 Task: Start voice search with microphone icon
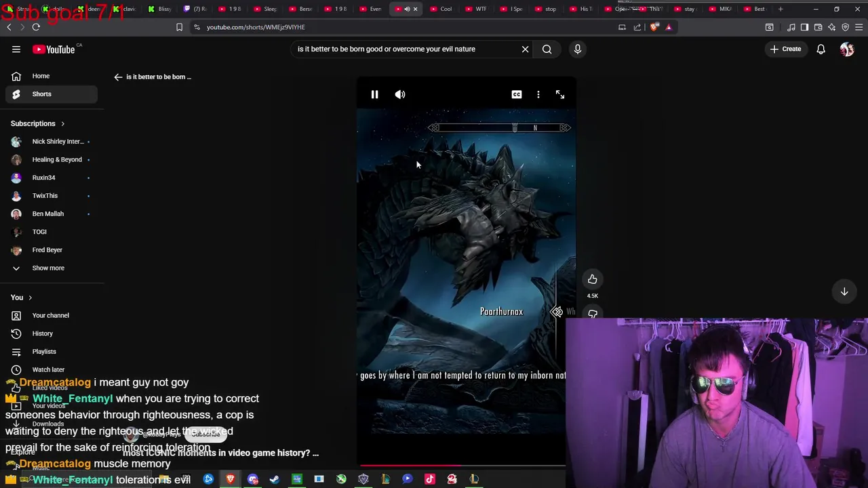[578, 49]
